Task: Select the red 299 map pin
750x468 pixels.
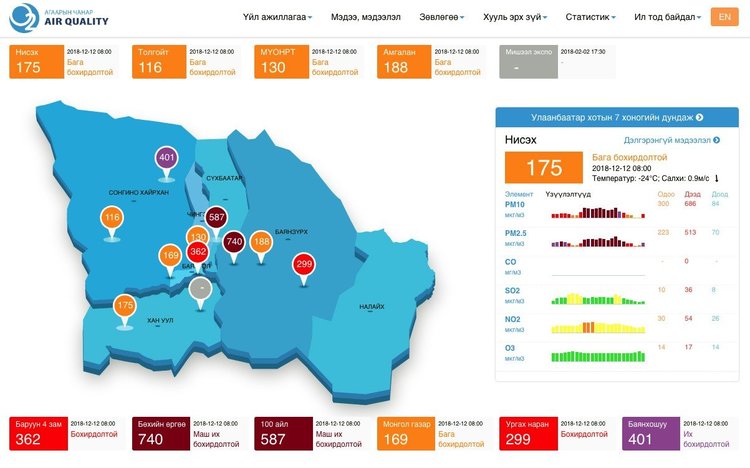Action: coord(304,264)
